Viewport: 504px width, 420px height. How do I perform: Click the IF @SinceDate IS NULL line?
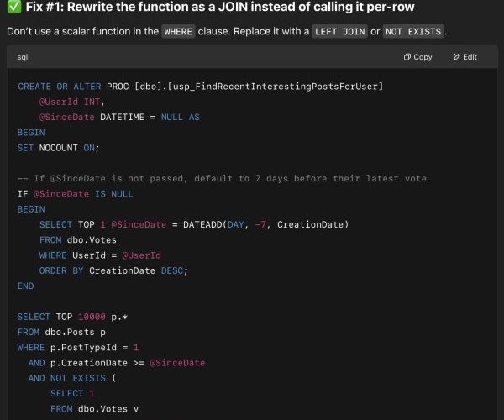point(76,194)
